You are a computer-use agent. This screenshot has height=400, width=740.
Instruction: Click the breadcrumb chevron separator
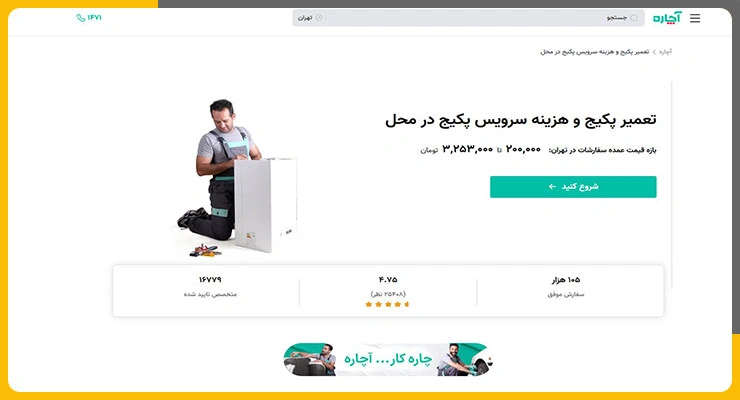[x=654, y=52]
